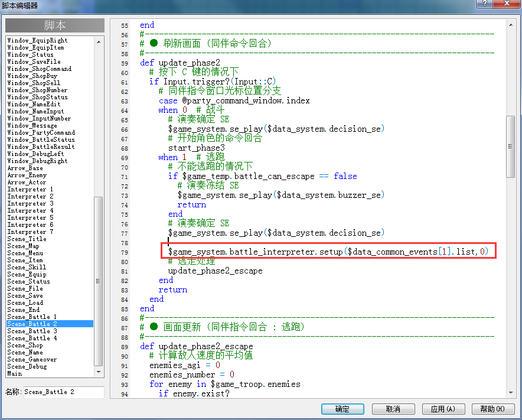
Task: Open help with 帮助(H) button
Action: [x=493, y=409]
